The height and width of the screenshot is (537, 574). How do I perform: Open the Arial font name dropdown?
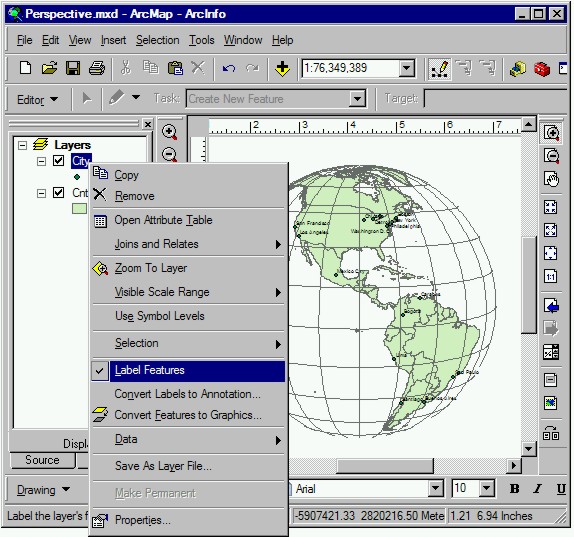436,488
